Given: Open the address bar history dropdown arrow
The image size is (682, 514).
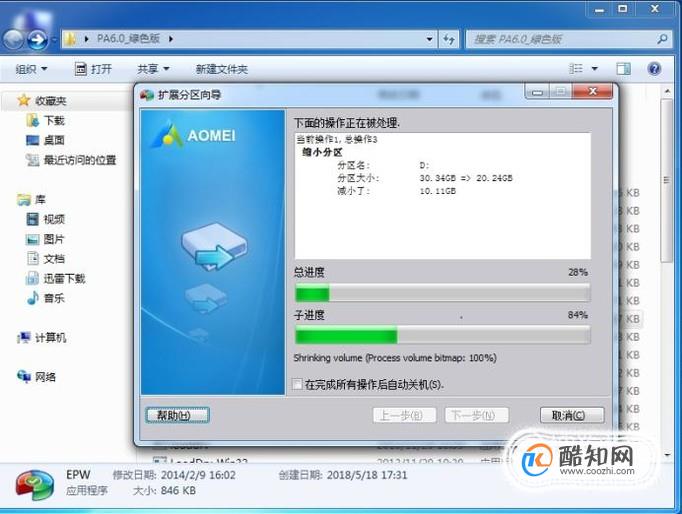Looking at the screenshot, I should click(430, 39).
